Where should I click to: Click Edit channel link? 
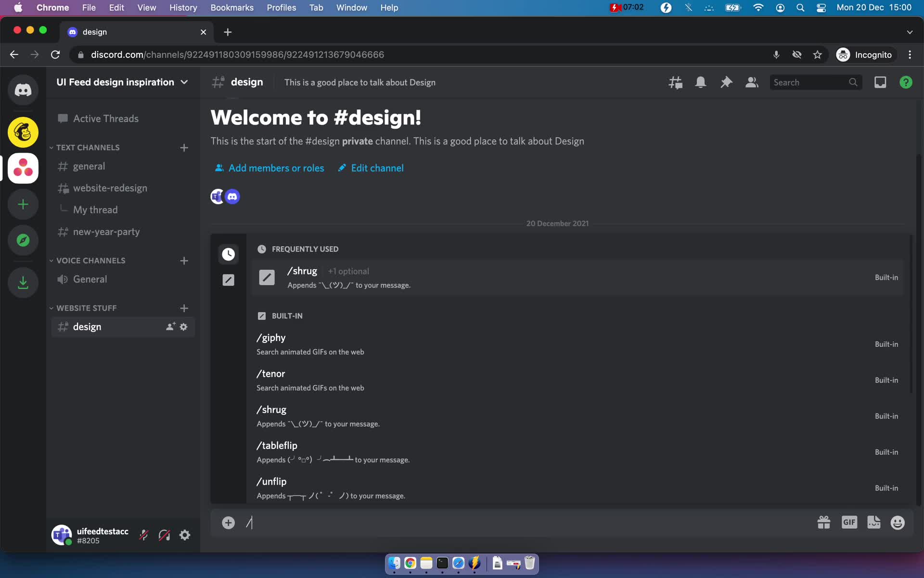pos(371,168)
